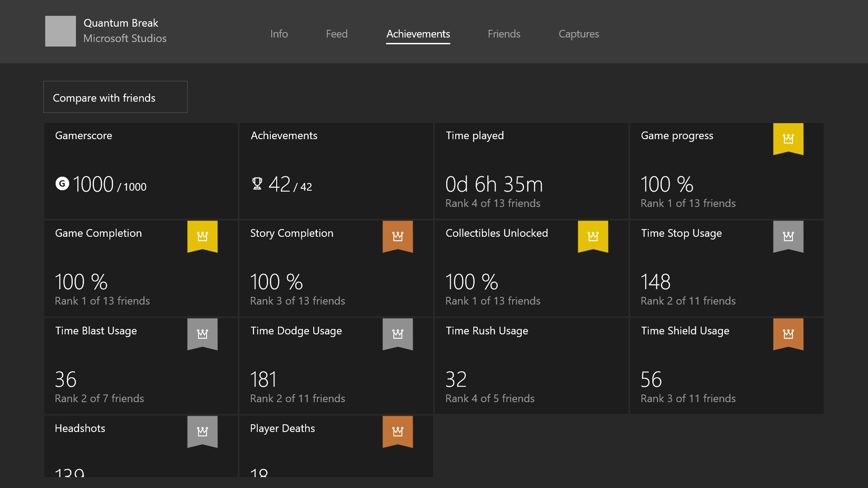Select the Time Dodge Usage value 181
Screen dimensions: 868x488
coord(263,380)
